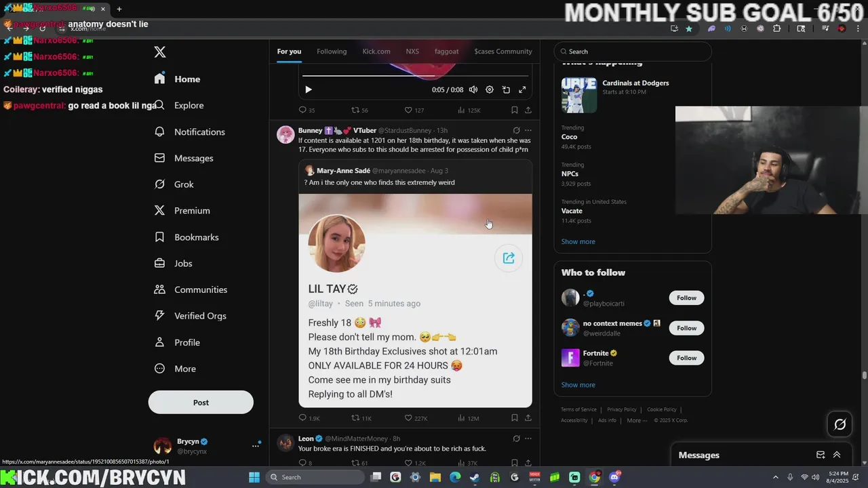The image size is (868, 488).
Task: Switch to the $cases Community tab
Action: 503,52
